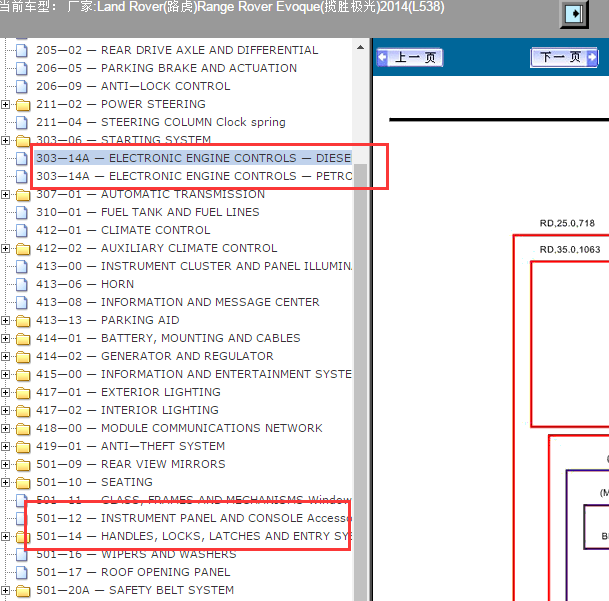Click folder icon beside 414-02 GENERATOR AND REGULATOR

23,357
